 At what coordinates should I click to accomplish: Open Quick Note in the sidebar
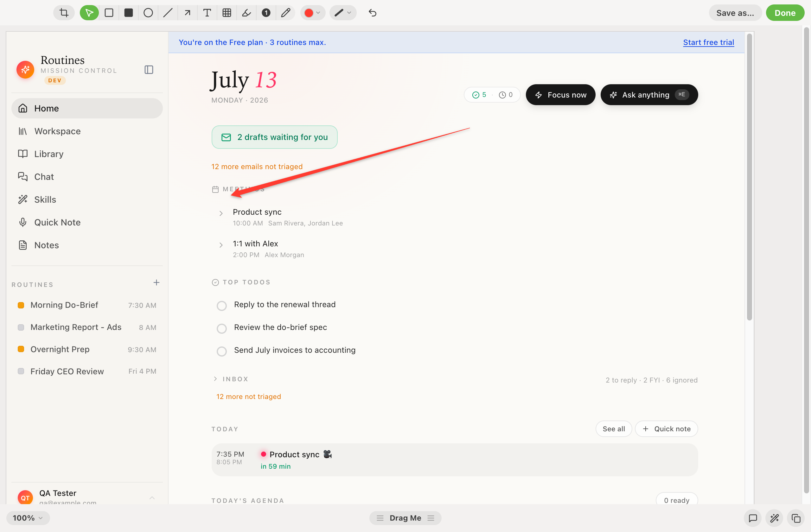tap(87, 222)
